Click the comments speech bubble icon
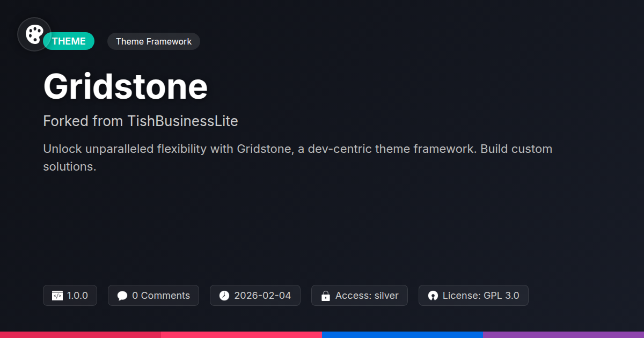This screenshot has height=338, width=644. pos(122,296)
